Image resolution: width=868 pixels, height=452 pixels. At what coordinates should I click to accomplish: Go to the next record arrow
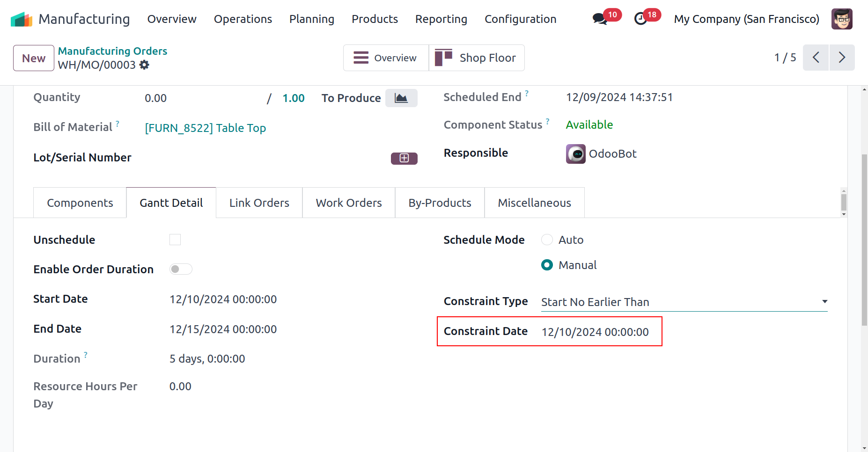pos(842,58)
